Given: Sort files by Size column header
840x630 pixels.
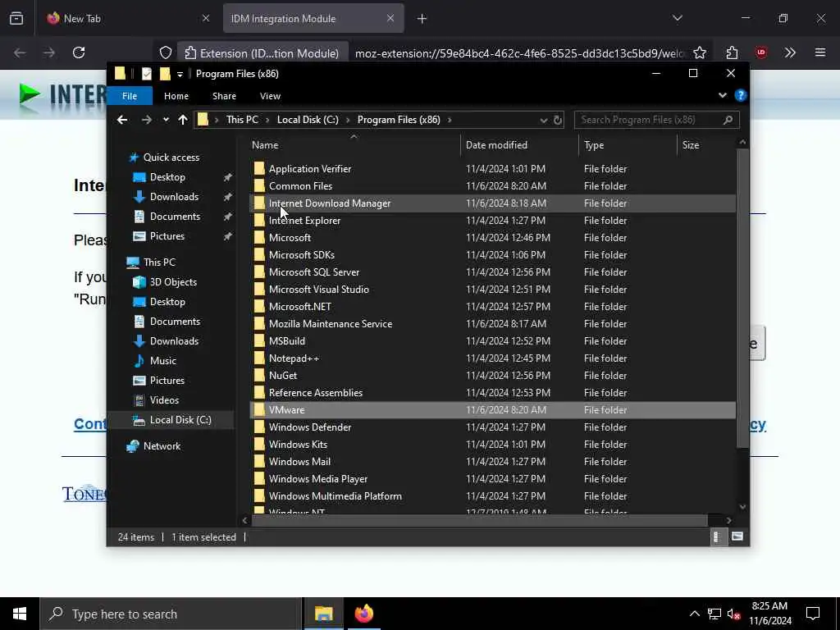Looking at the screenshot, I should click(x=706, y=145).
